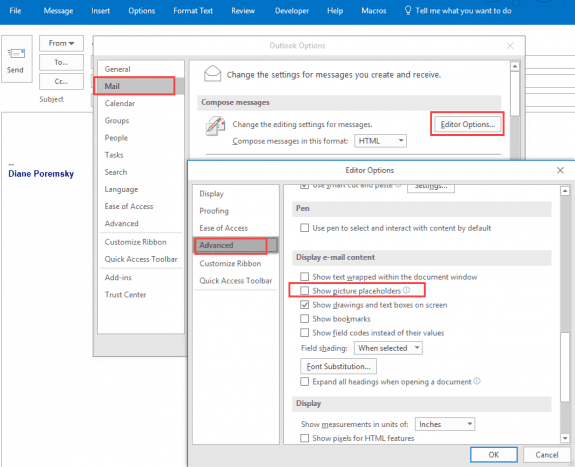Open the File tab
The image size is (575, 467).
pyautogui.click(x=15, y=11)
